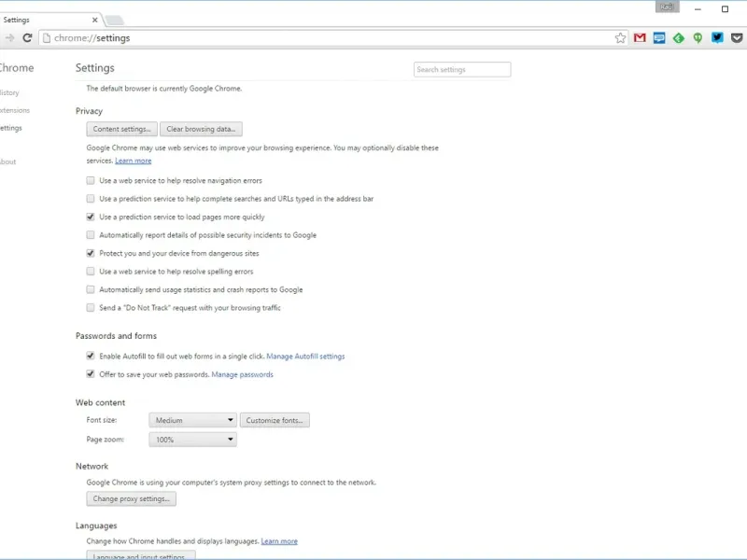
Task: Click Customize fonts button
Action: 275,420
